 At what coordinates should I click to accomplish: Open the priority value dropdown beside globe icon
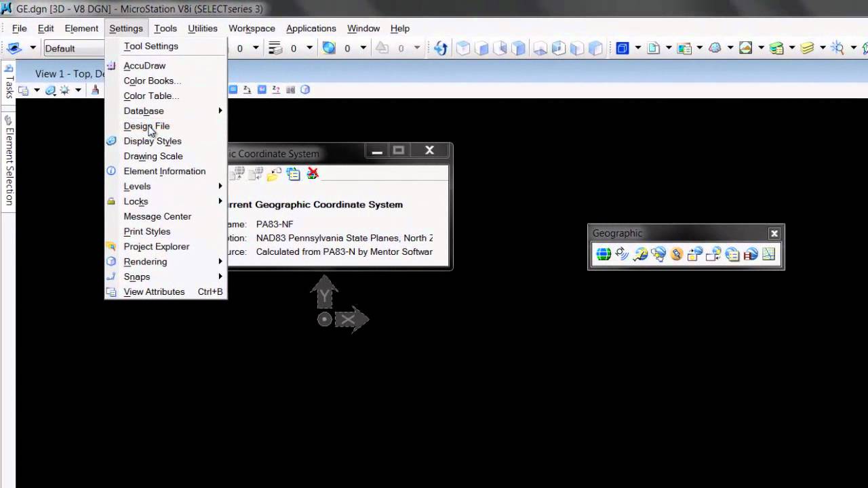point(363,48)
